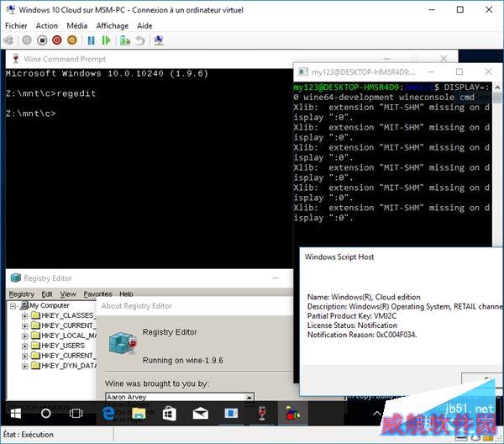Click the bash terminal title bar icon
Viewport: 504px width, 444px height.
[303, 71]
